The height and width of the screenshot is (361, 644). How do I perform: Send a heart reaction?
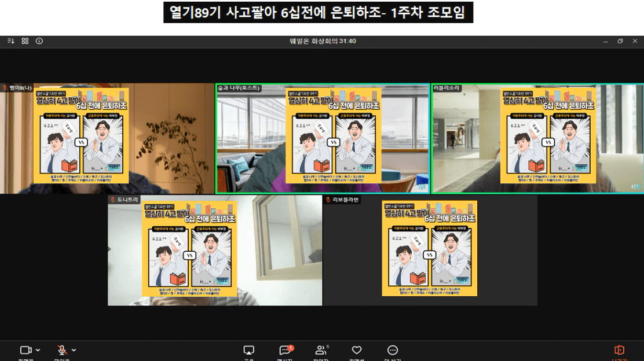tap(357, 350)
